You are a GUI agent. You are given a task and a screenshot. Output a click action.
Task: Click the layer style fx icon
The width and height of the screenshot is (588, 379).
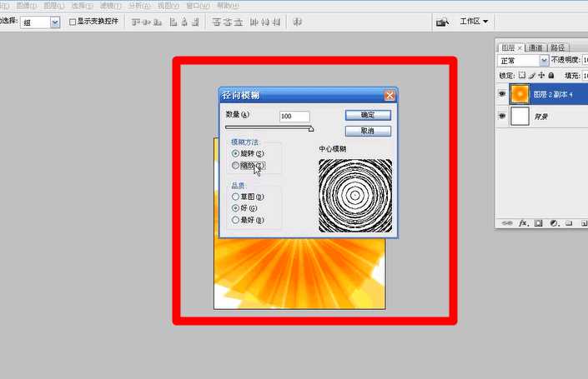525,223
